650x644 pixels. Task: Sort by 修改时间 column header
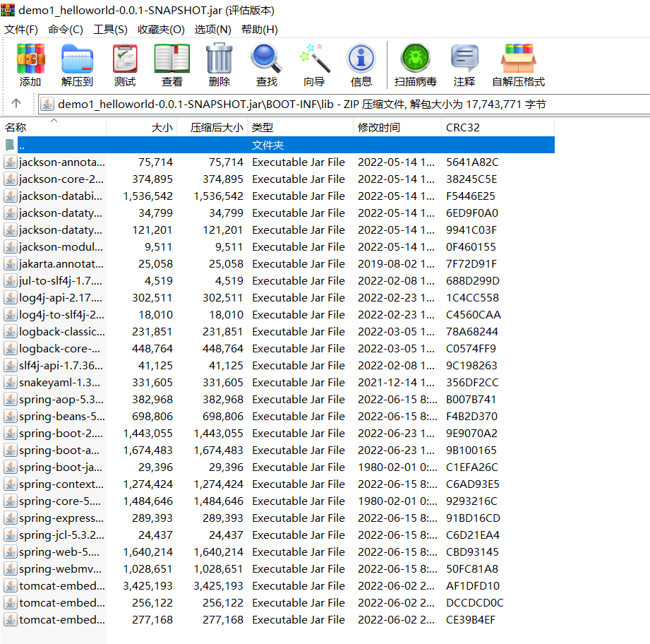coord(379,128)
